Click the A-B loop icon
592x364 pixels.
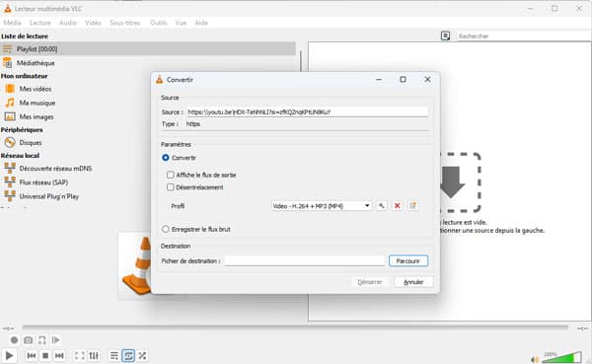pos(41,340)
